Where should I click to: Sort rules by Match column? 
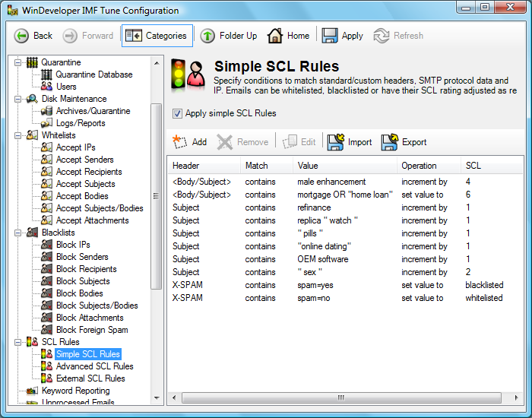coord(266,166)
